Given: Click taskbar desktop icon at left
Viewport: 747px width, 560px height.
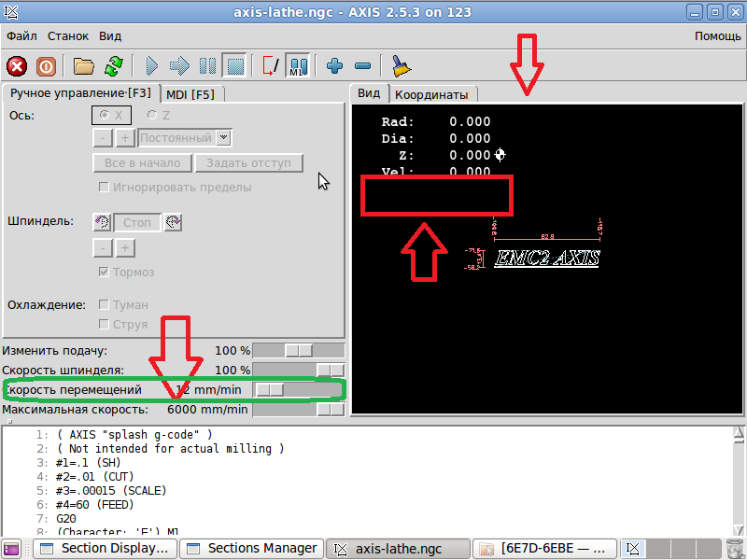Looking at the screenshot, I should tap(11, 549).
